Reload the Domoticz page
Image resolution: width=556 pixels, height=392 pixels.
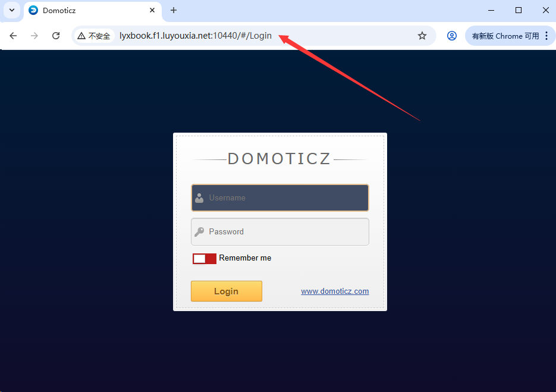56,36
